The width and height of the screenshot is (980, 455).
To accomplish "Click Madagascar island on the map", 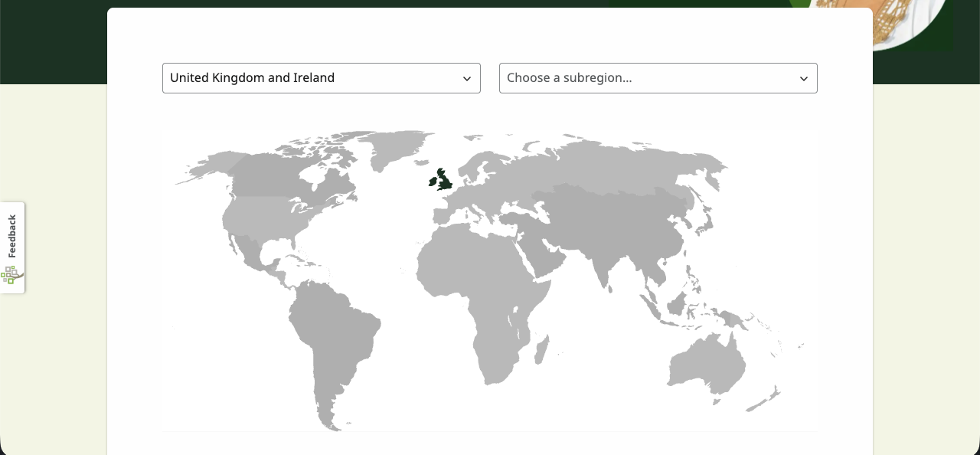I will pyautogui.click(x=541, y=349).
